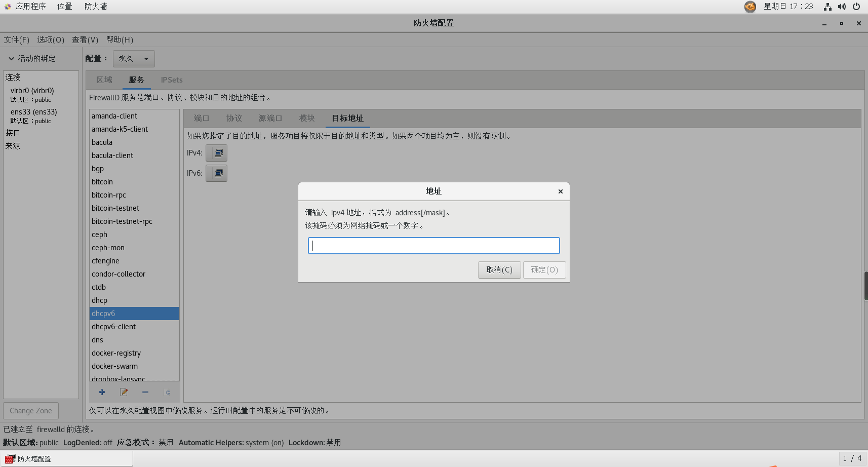Screen dimensions: 868x467
Task: Click the Change Zone button
Action: 31,411
